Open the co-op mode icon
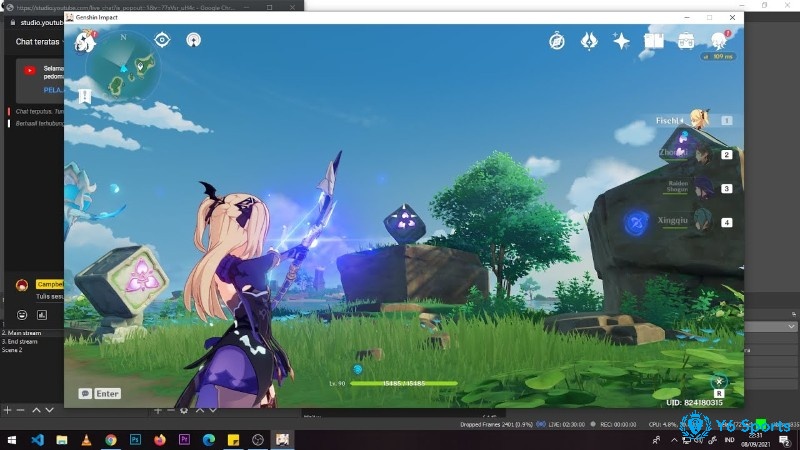The height and width of the screenshot is (450, 800). [x=193, y=40]
